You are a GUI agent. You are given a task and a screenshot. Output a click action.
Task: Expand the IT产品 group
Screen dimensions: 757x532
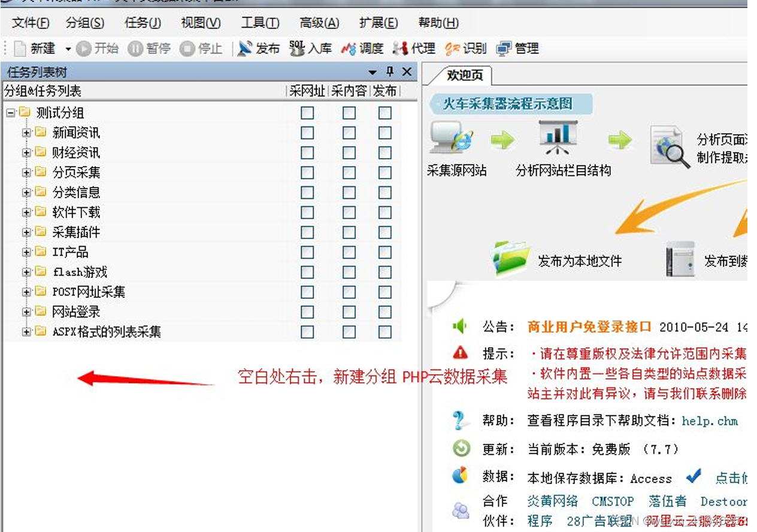tap(26, 252)
